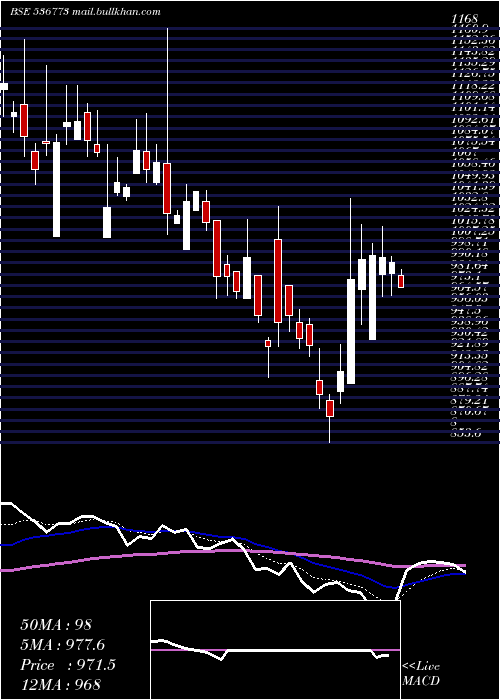
Task: Click the <<Live MACD label
Action: (x=421, y=674)
